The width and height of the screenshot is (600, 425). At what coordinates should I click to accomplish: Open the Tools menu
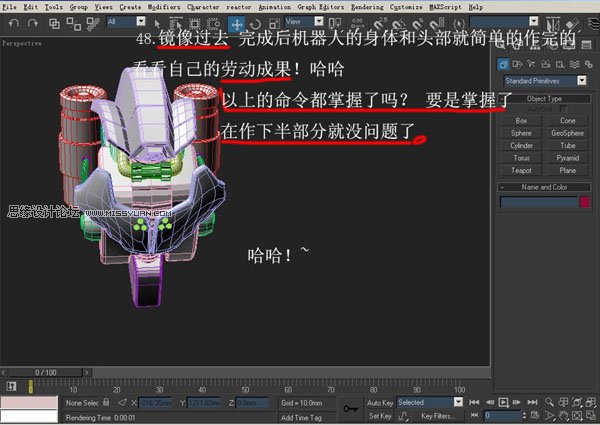click(x=54, y=7)
